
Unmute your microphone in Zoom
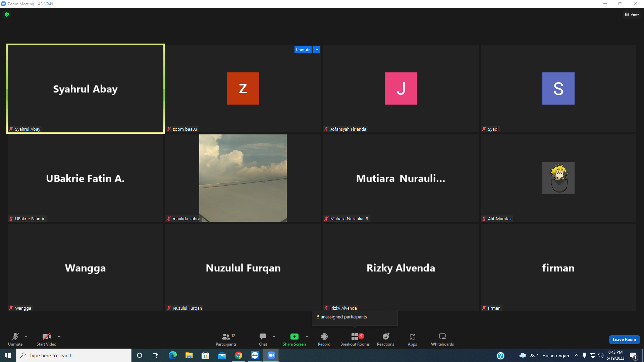[x=15, y=339]
